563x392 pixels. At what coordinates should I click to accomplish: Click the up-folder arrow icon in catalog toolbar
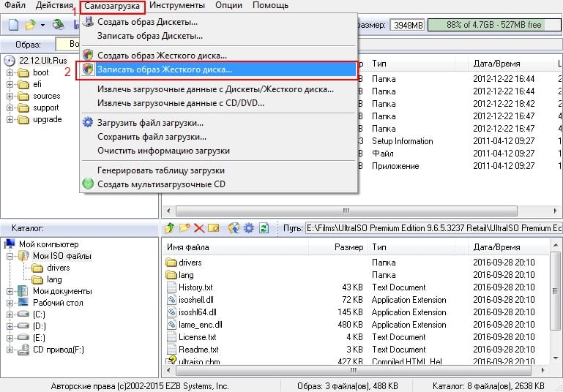tap(170, 228)
